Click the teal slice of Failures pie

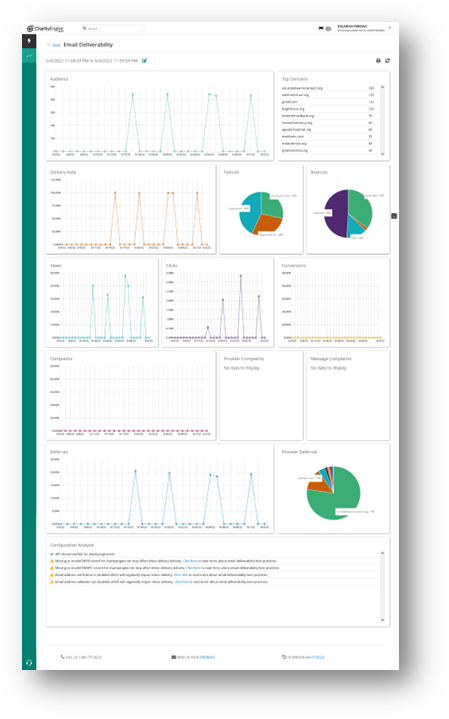[249, 212]
